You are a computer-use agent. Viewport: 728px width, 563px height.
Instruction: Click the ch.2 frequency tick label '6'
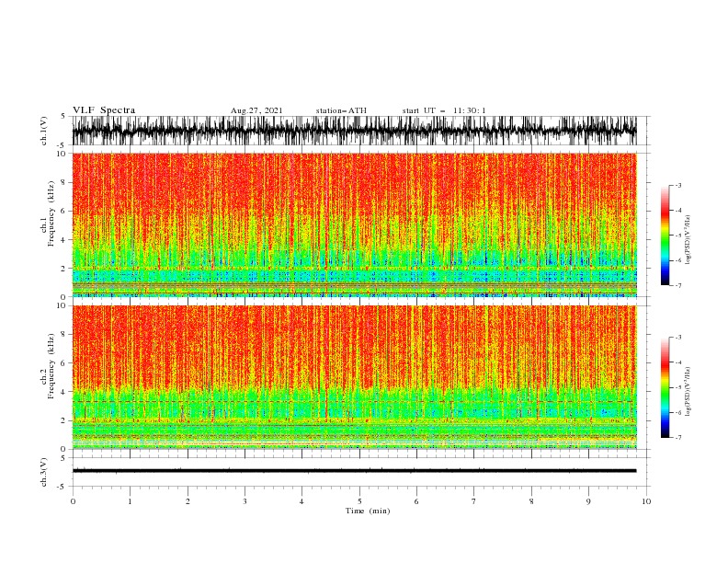[x=63, y=363]
